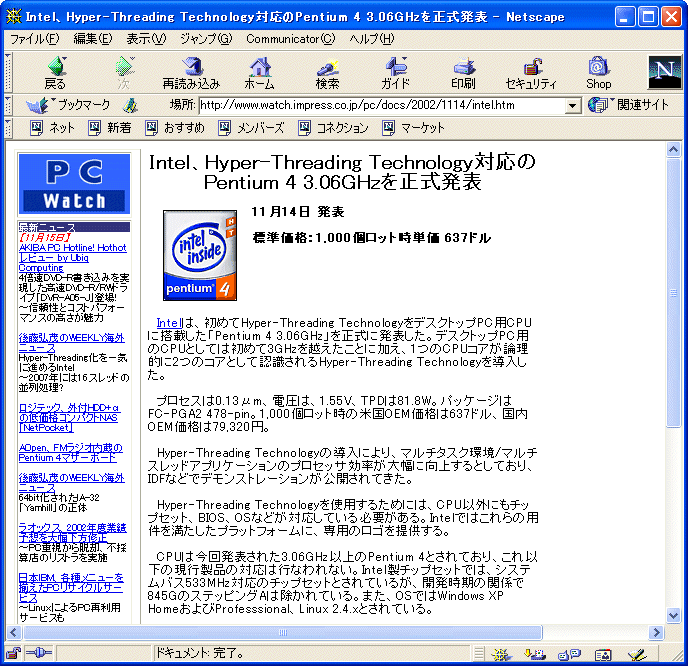Viewport: 688px width, 666px height.
Task: Click the 新着 personal toolbar button
Action: (x=110, y=128)
